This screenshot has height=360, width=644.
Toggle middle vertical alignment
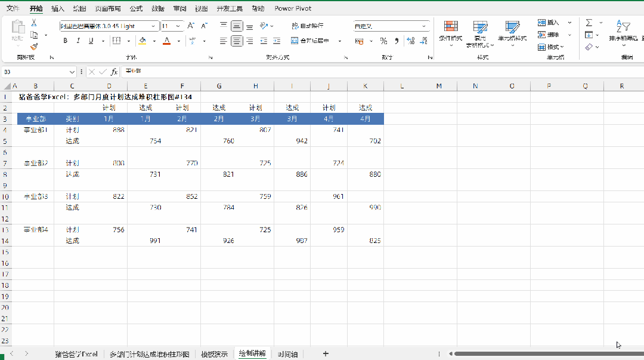tap(237, 26)
